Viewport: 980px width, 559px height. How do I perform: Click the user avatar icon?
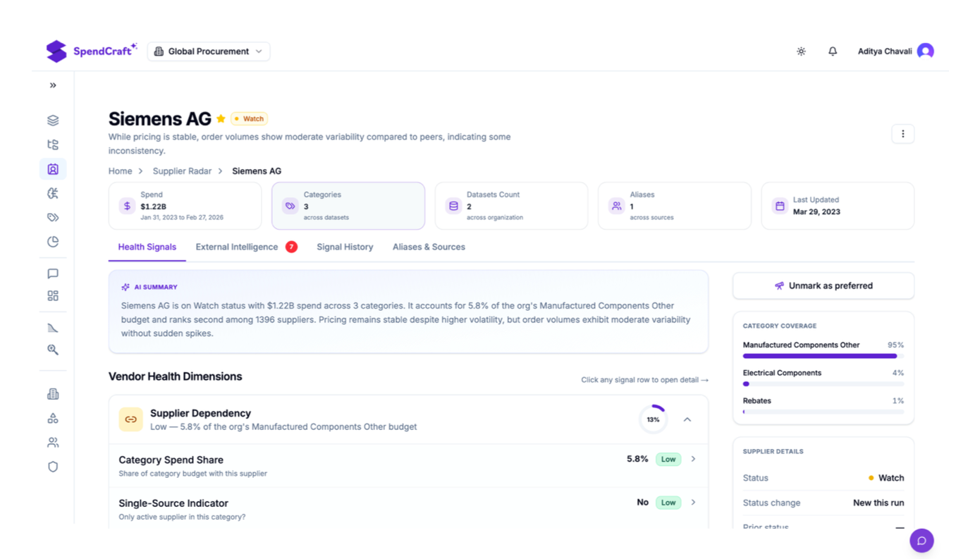[926, 51]
